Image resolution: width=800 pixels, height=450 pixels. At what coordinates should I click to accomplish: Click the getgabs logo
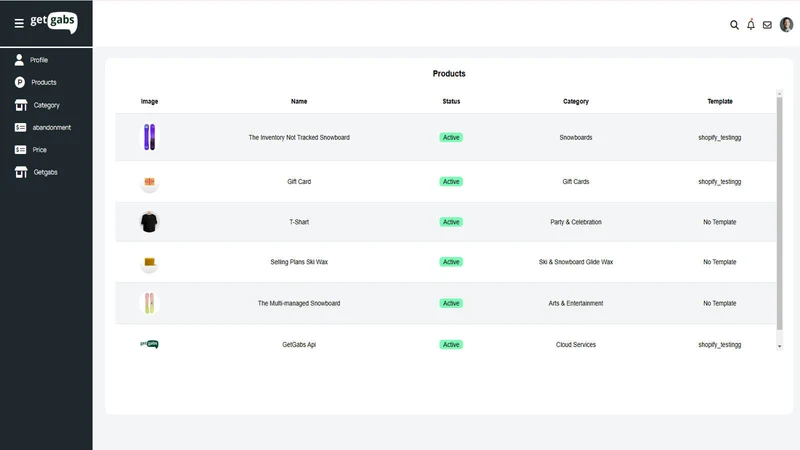click(x=54, y=22)
